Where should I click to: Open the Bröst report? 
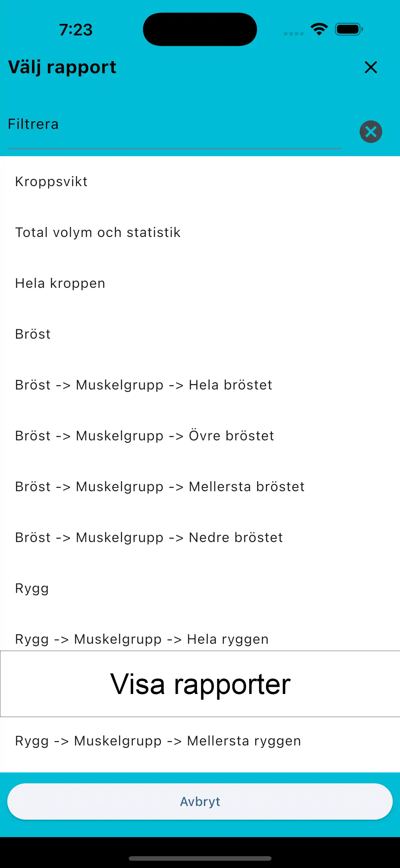point(33,334)
